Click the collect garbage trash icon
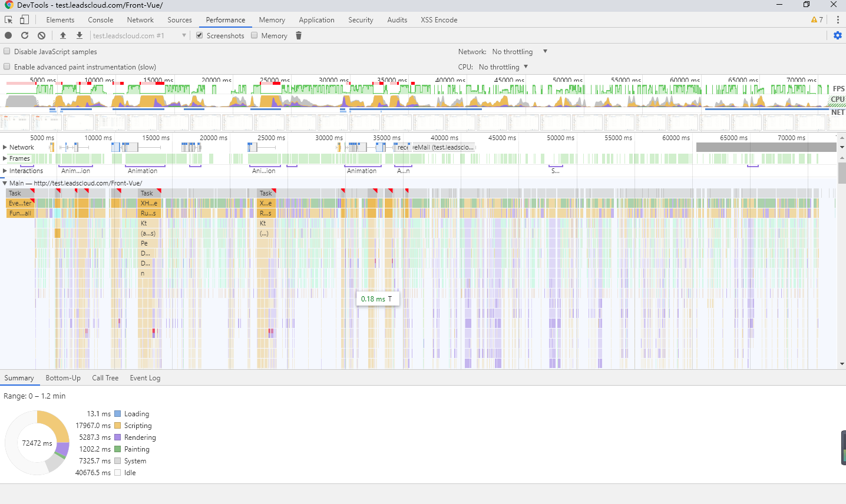This screenshot has width=846, height=504. (299, 35)
